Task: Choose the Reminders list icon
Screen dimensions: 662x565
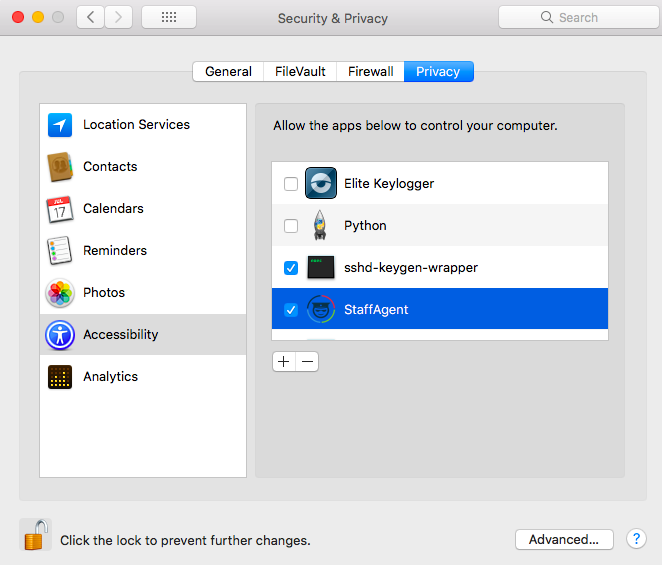Action: 60,250
